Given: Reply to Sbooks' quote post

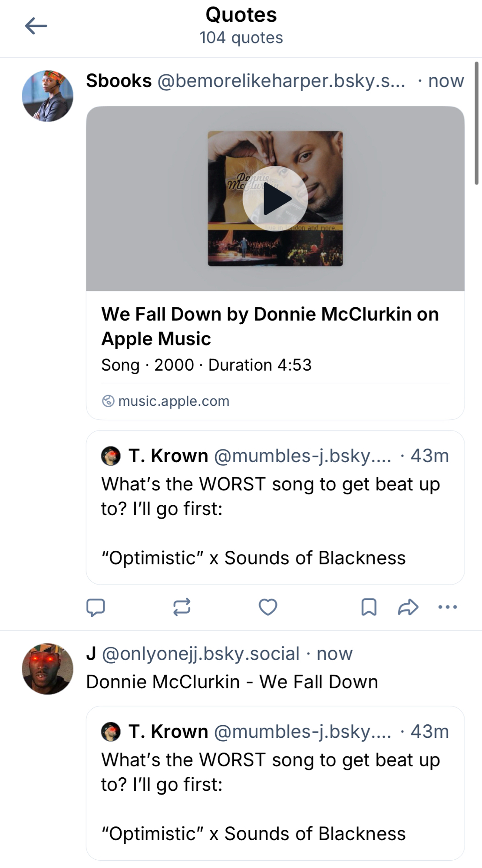Looking at the screenshot, I should [96, 607].
